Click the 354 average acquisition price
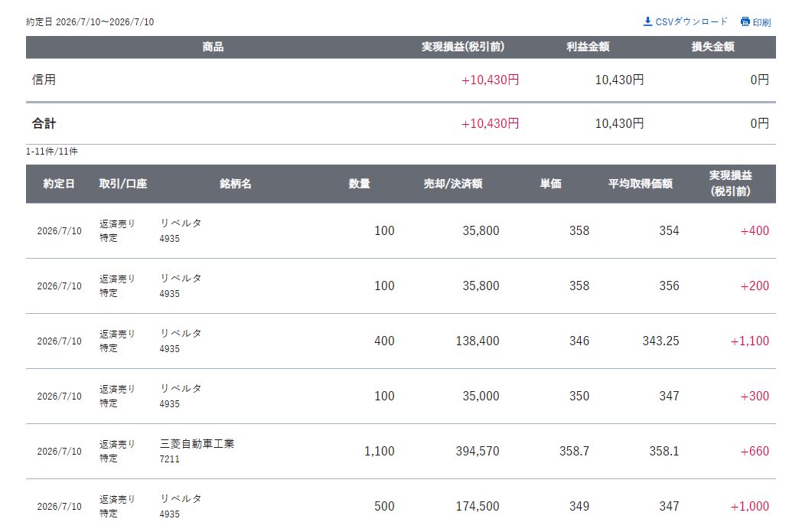This screenshot has height=532, width=789. point(669,230)
